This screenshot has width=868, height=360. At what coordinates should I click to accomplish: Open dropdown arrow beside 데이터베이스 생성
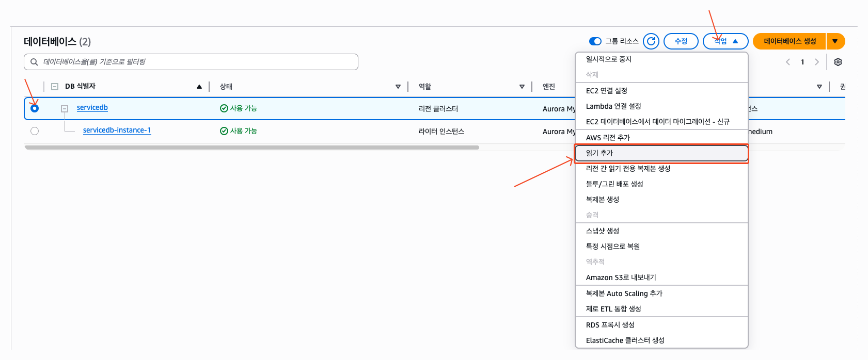click(x=835, y=41)
